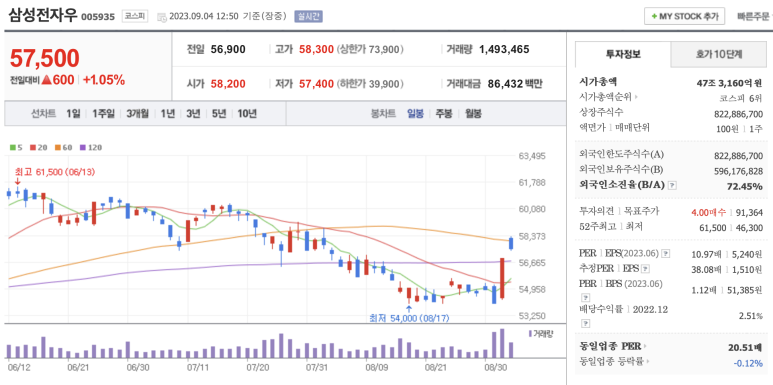Select the 3년 line chart period
The width and height of the screenshot is (773, 385).
(193, 114)
